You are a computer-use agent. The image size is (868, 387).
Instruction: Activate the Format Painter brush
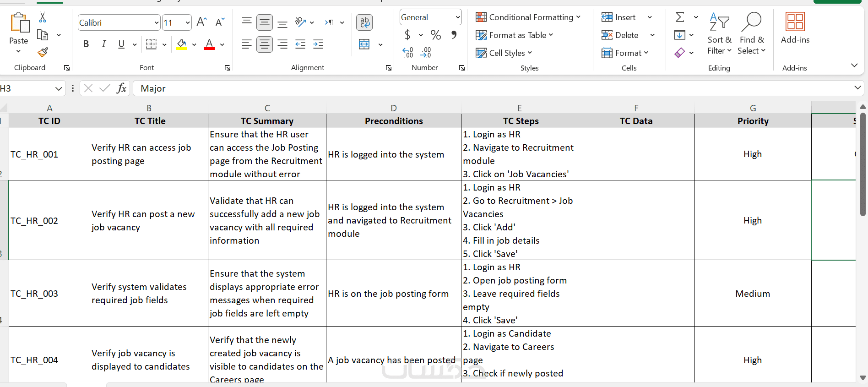point(43,52)
